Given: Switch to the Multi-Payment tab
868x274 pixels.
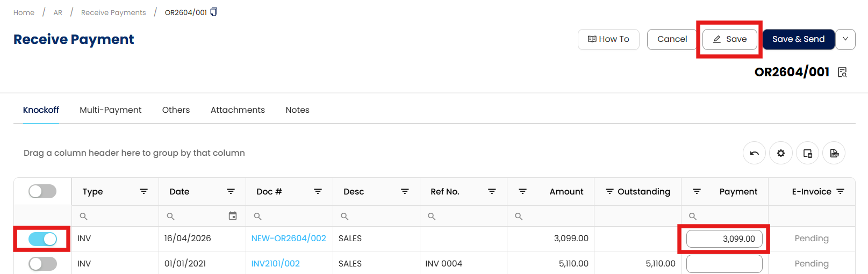Looking at the screenshot, I should pyautogui.click(x=110, y=110).
